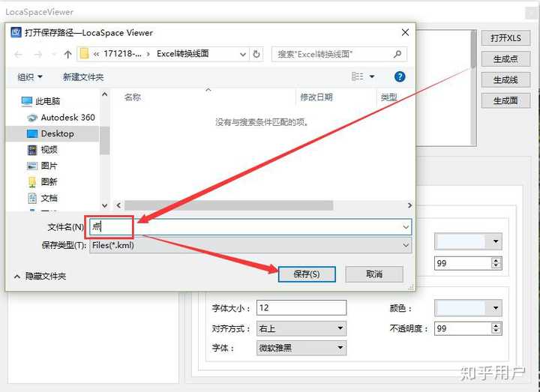540x392 pixels.
Task: Sort files by 修改日期 column header
Action: coord(316,97)
